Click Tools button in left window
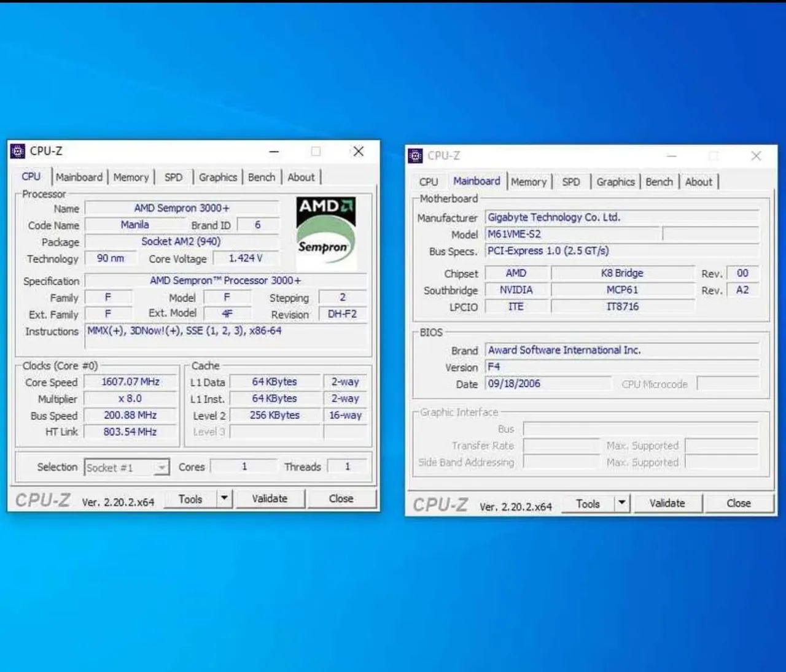 pyautogui.click(x=190, y=499)
